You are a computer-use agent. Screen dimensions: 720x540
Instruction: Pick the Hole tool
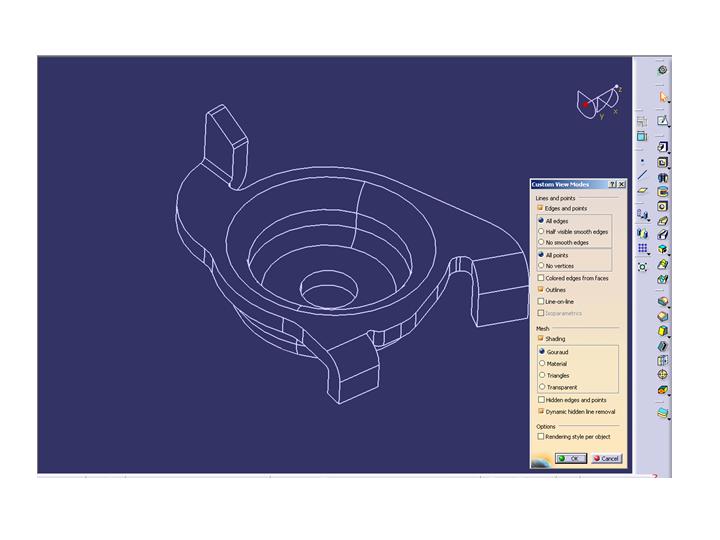click(662, 206)
